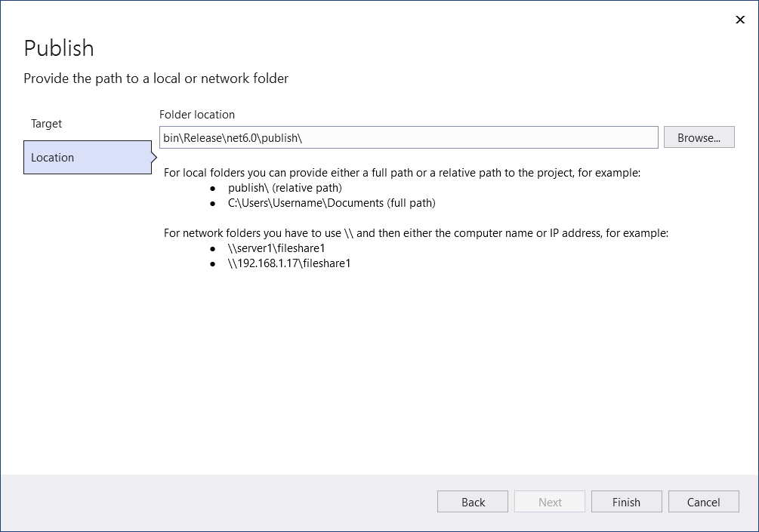Click the network path example \\server1\fileshare1

[x=277, y=248]
